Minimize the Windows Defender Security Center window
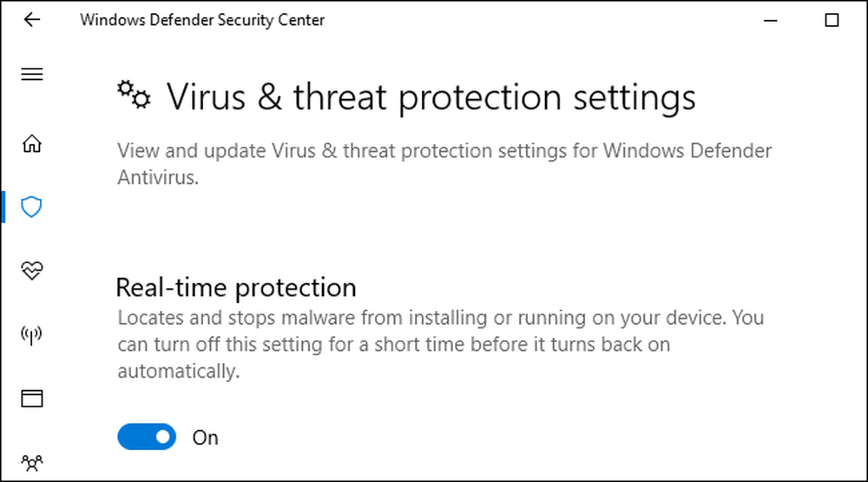Viewport: 868px width, 482px height. (x=771, y=21)
